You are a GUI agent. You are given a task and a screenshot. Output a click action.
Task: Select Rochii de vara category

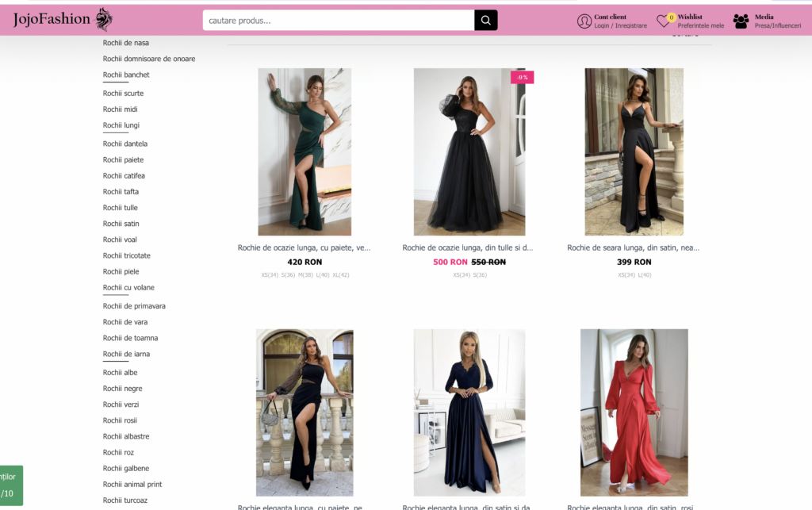tap(124, 322)
